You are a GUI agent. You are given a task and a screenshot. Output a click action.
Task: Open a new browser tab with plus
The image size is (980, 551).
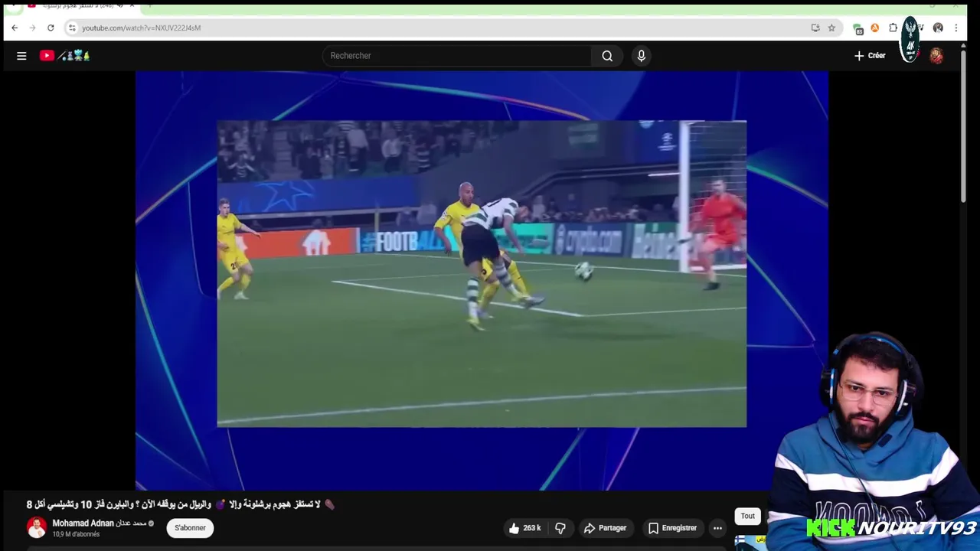pos(150,5)
